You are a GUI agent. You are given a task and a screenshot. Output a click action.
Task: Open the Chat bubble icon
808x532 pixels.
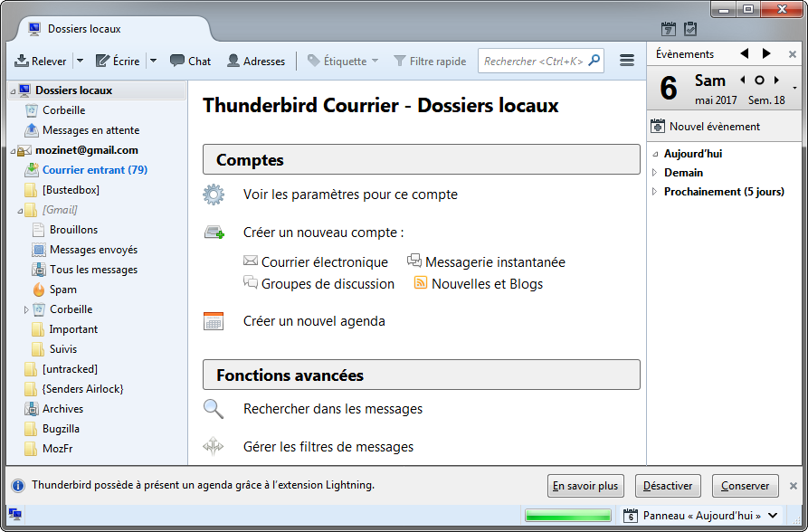(177, 61)
